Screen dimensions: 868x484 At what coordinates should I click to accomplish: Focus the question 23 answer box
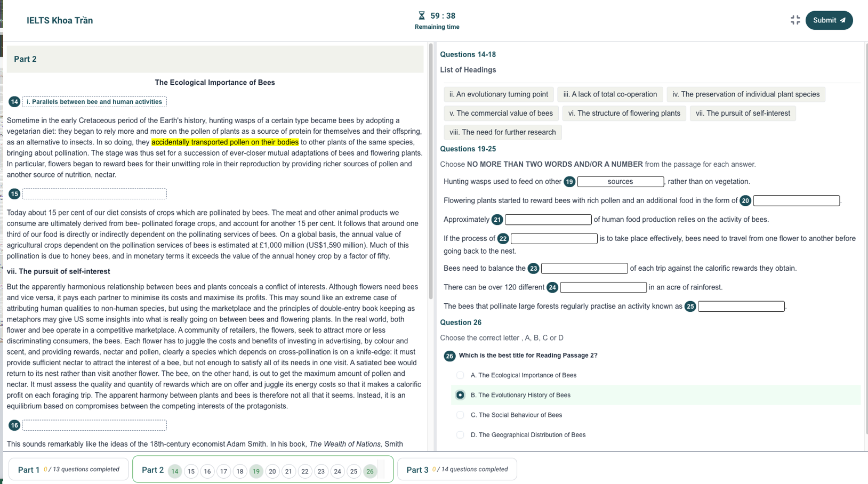point(584,269)
